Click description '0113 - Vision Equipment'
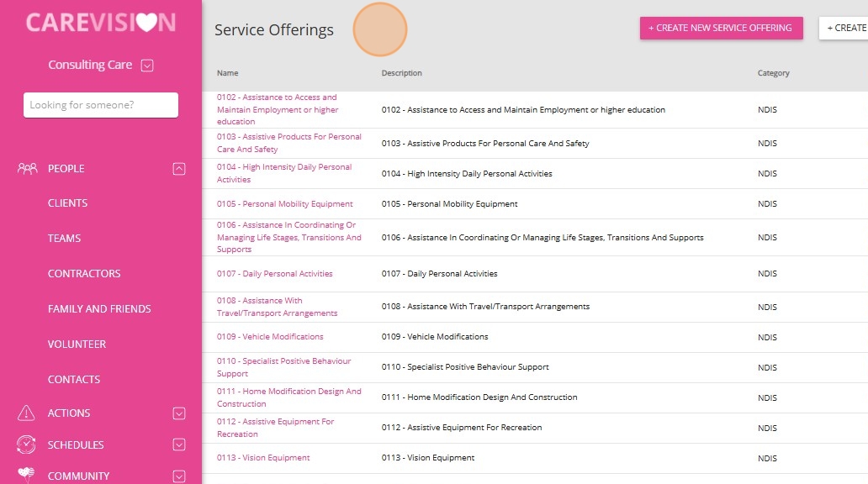The width and height of the screenshot is (868, 484). 428,458
